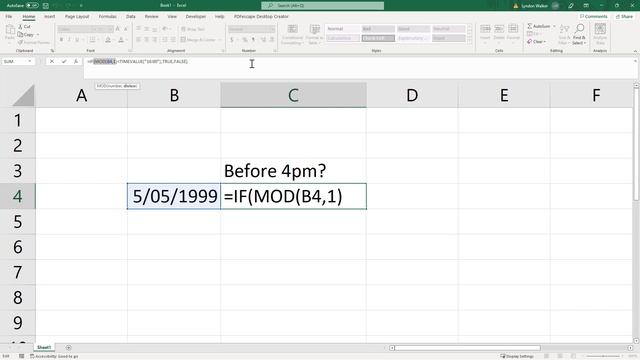Screen dimensions: 640x360
Task: Open the Comments pane button
Action: [594, 17]
